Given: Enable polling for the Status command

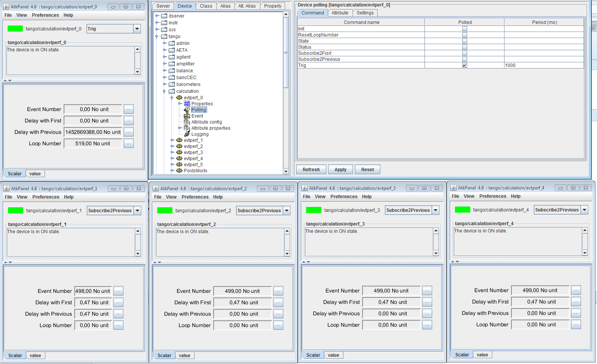Looking at the screenshot, I should click(x=465, y=47).
